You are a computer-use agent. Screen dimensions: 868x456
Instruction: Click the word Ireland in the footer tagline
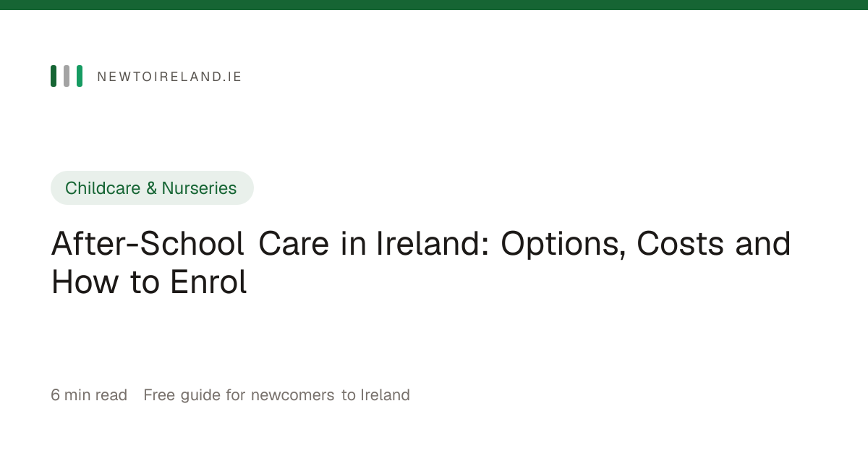point(386,395)
